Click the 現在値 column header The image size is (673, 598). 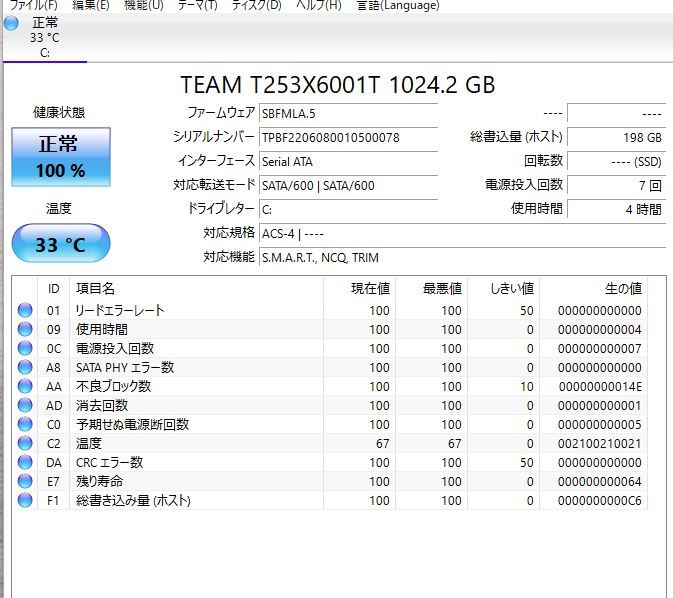[360, 288]
